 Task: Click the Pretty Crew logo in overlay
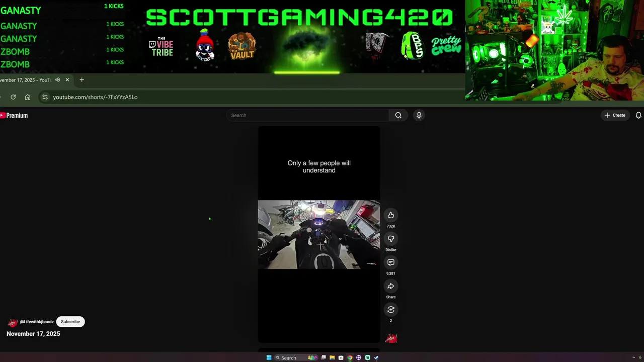click(x=446, y=45)
